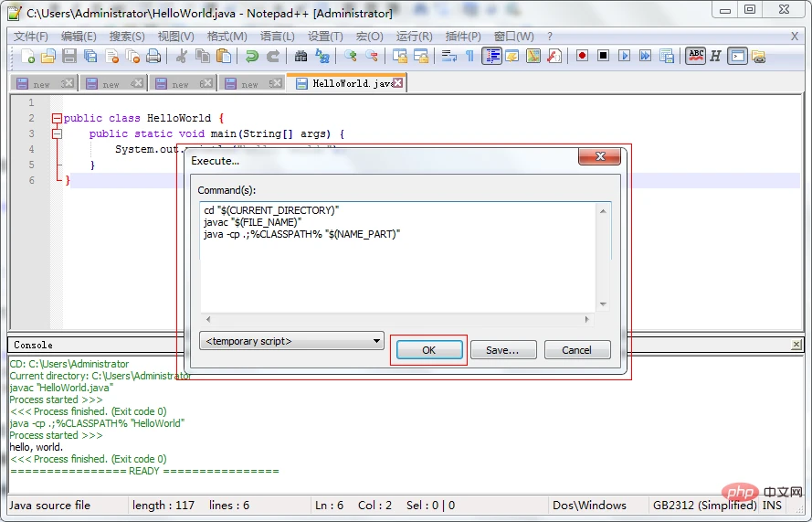Open the Document Map toolbar icon
Viewport: 812px width, 522px height.
[533, 56]
